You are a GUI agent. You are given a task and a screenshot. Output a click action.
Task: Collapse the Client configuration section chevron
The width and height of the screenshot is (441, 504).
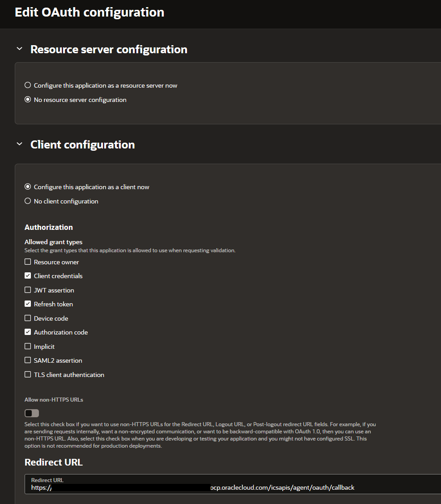pyautogui.click(x=19, y=144)
